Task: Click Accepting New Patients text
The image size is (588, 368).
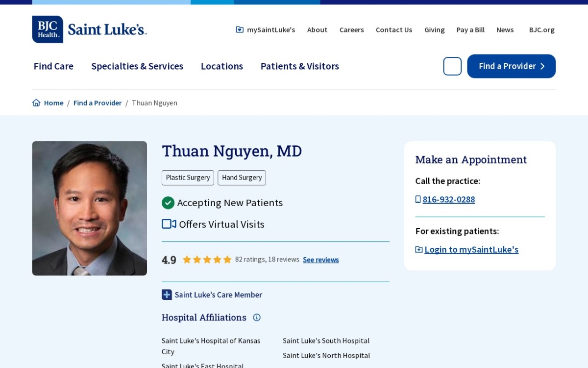Action: [230, 203]
